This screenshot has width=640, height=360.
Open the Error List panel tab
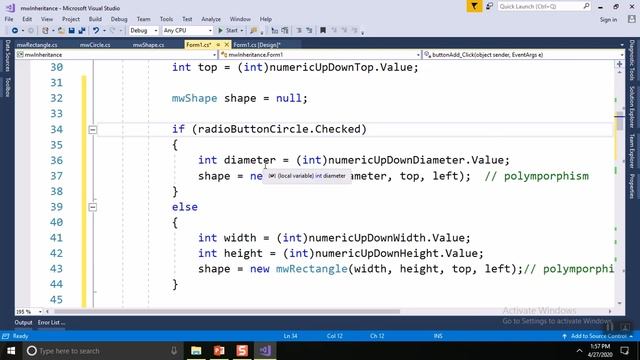(51, 322)
